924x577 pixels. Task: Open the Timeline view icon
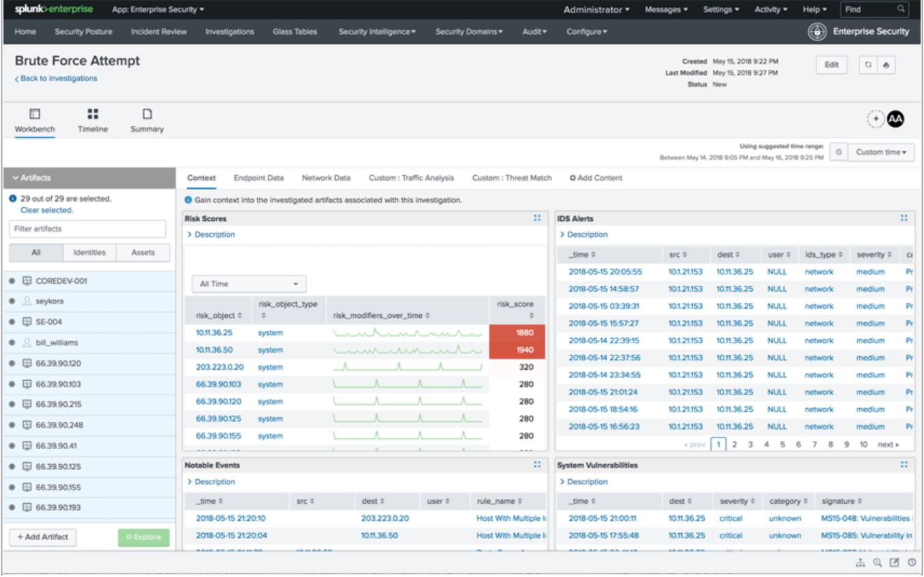[93, 114]
